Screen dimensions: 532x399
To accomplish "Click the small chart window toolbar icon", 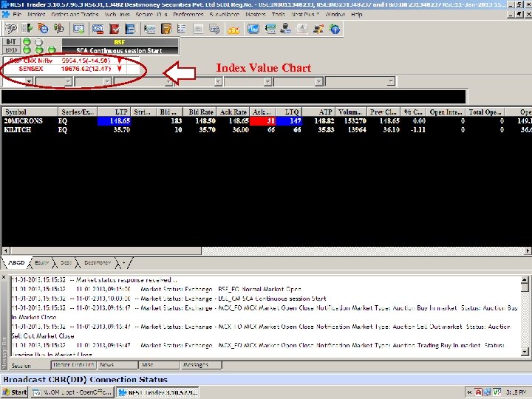I will (x=149, y=29).
